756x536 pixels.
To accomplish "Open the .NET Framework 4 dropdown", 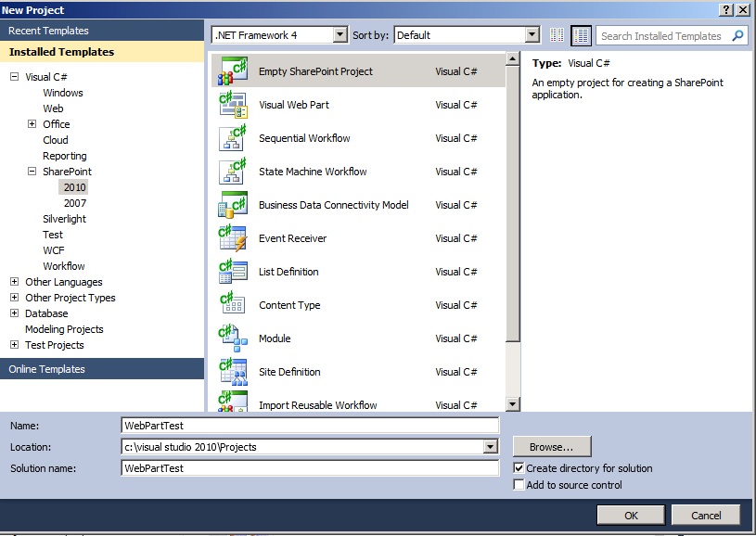I will click(x=340, y=34).
